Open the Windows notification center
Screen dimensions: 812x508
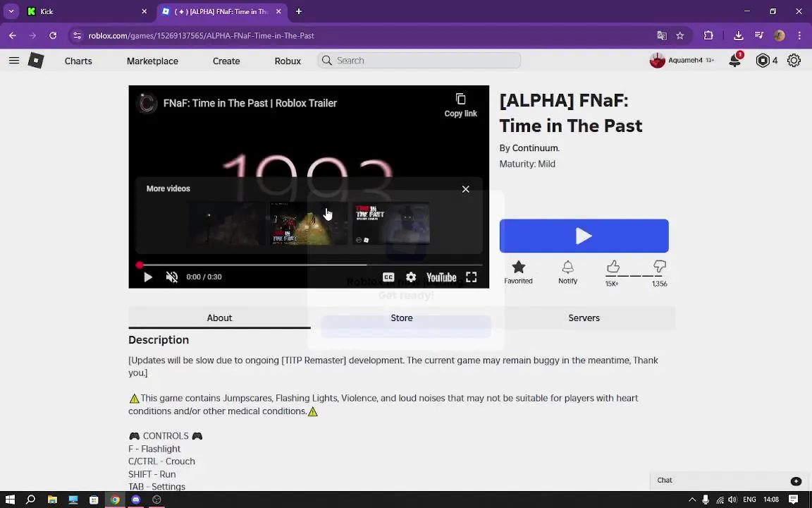(x=794, y=500)
